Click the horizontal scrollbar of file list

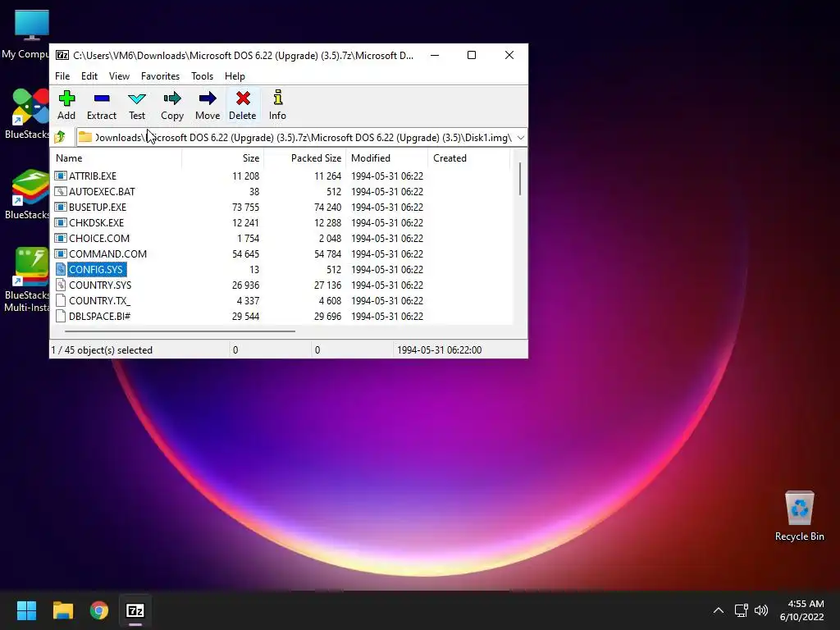180,331
